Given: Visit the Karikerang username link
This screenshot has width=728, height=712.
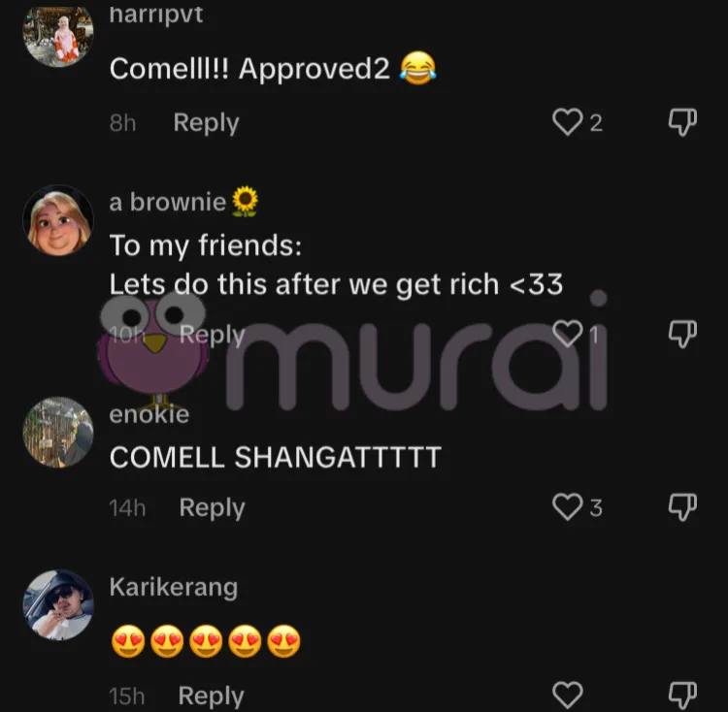Looking at the screenshot, I should (x=174, y=588).
